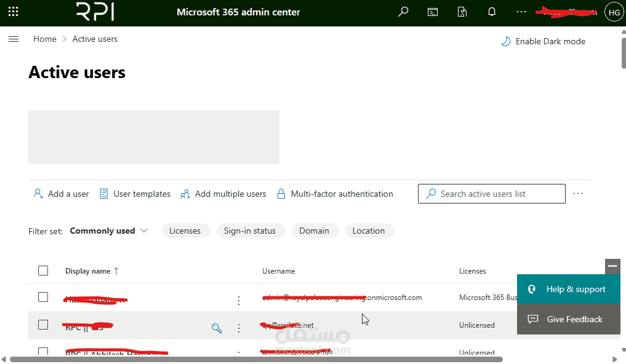Expand the Commonly used filter set dropdown

pos(108,231)
